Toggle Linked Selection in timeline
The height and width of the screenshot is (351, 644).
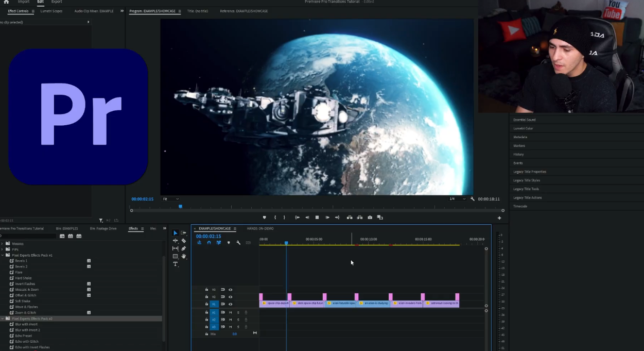pos(219,243)
